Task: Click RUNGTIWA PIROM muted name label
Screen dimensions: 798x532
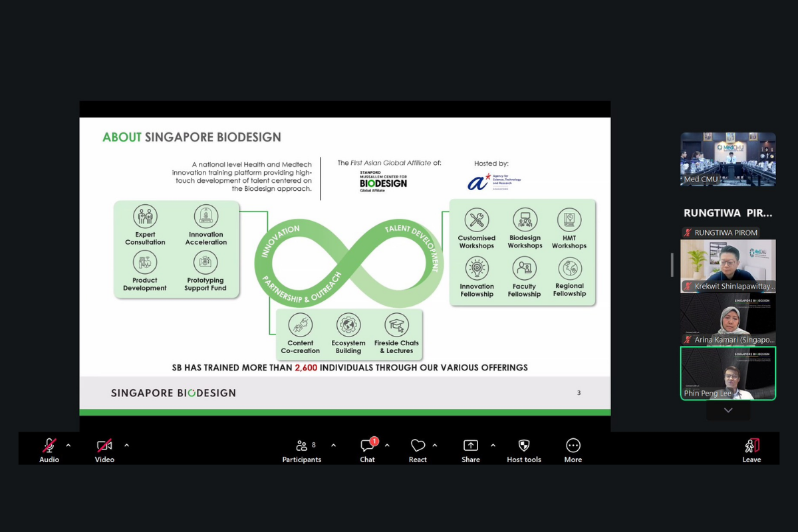Action: 720,233
